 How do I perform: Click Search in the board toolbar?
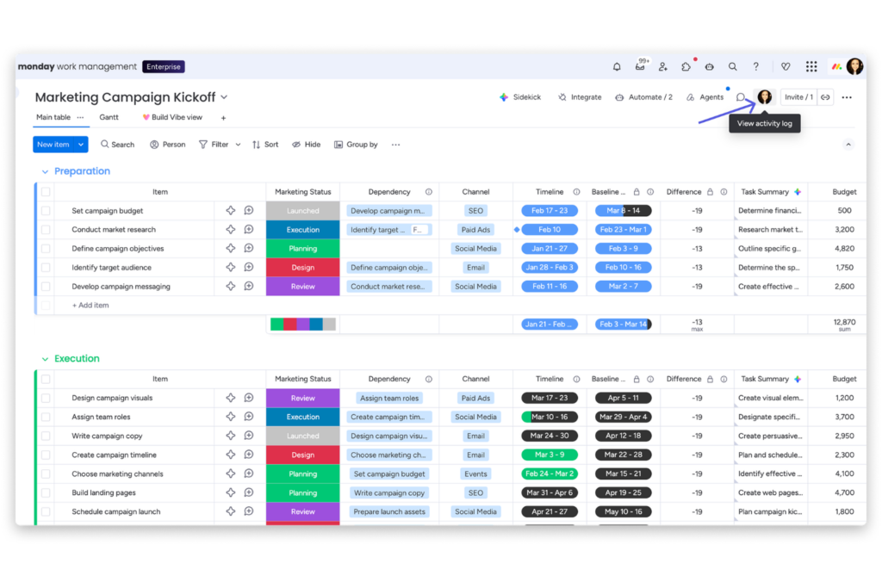(117, 145)
